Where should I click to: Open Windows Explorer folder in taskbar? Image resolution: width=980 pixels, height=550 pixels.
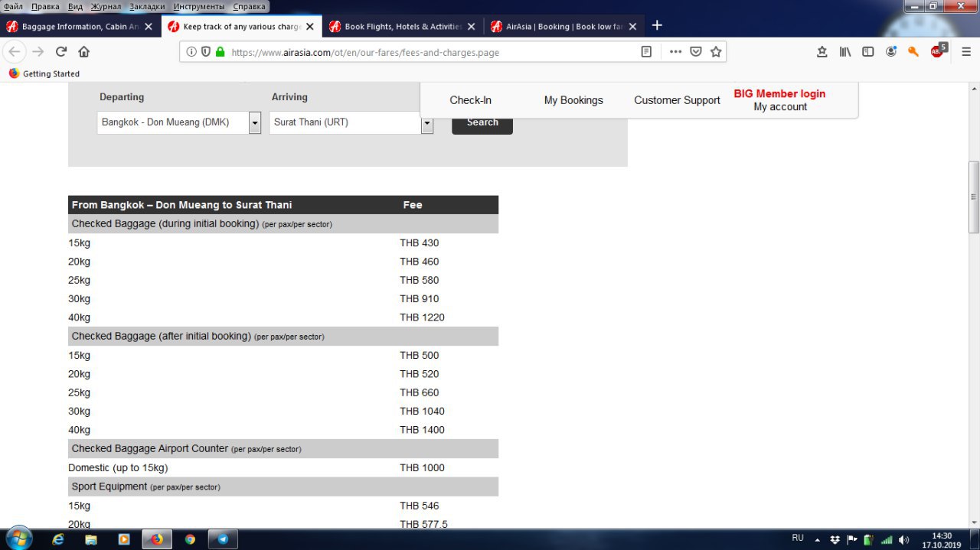click(x=91, y=539)
